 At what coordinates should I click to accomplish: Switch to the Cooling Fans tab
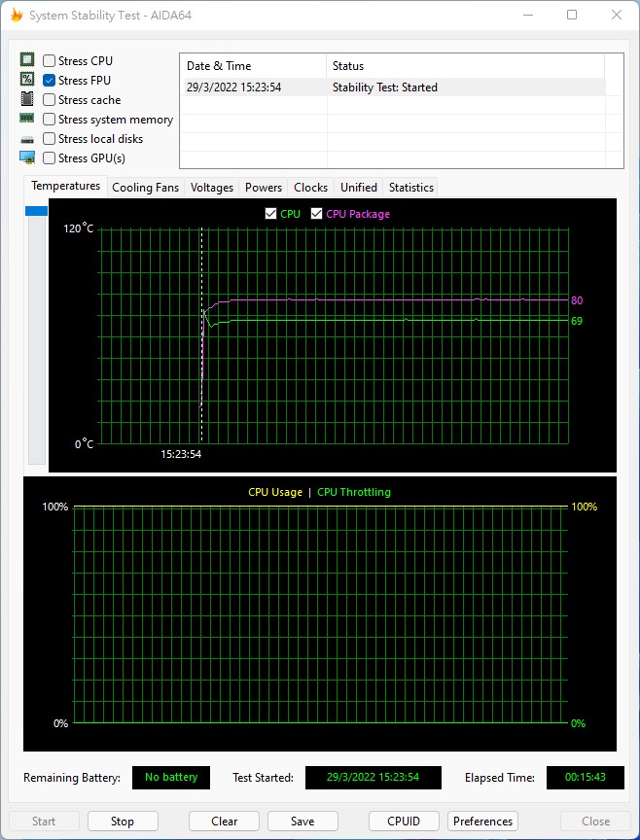145,188
